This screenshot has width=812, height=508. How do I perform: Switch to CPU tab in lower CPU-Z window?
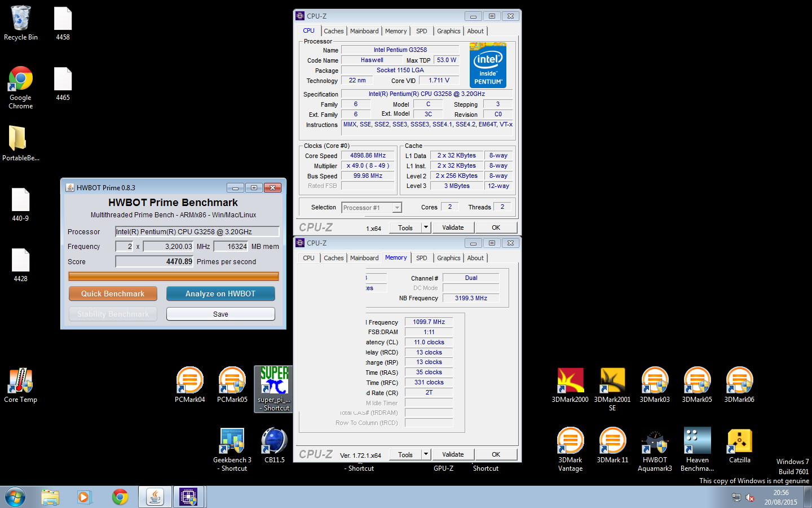coord(308,258)
